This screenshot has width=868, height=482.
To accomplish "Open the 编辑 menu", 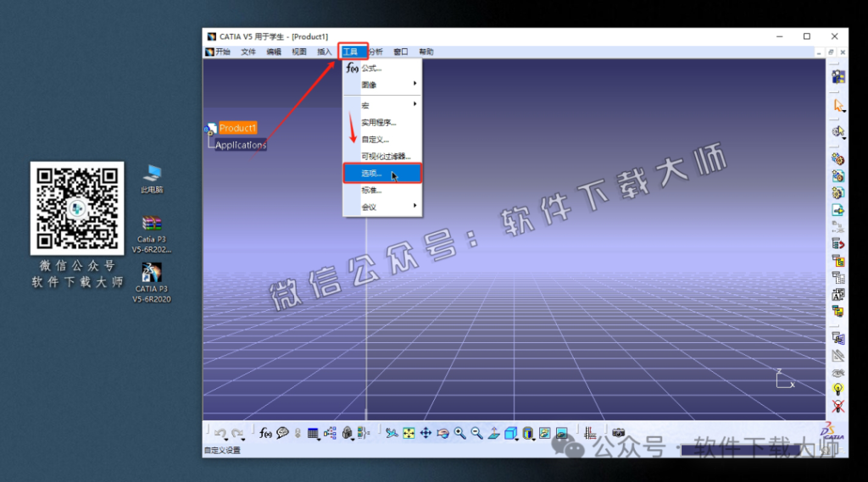I will pyautogui.click(x=274, y=52).
